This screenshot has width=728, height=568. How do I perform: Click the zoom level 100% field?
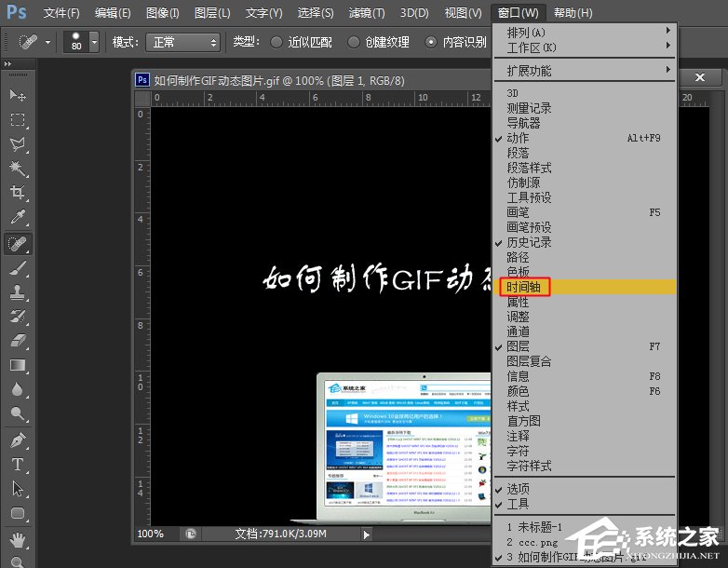(151, 534)
